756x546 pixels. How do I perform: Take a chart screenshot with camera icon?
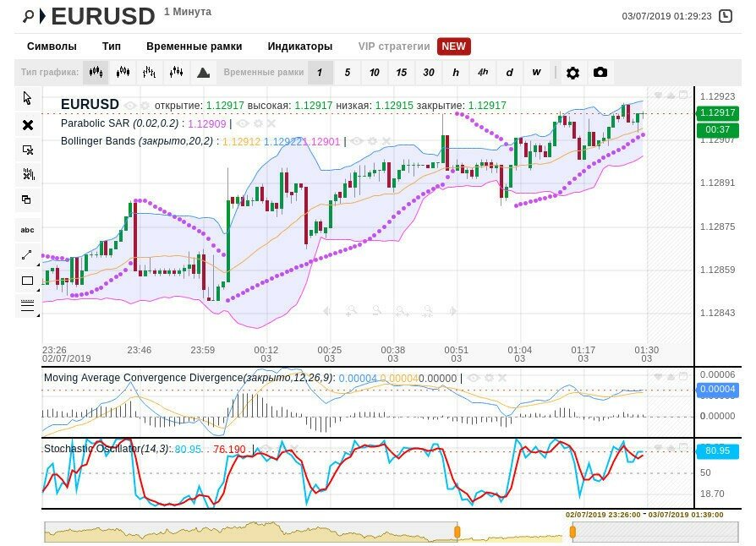pyautogui.click(x=600, y=73)
